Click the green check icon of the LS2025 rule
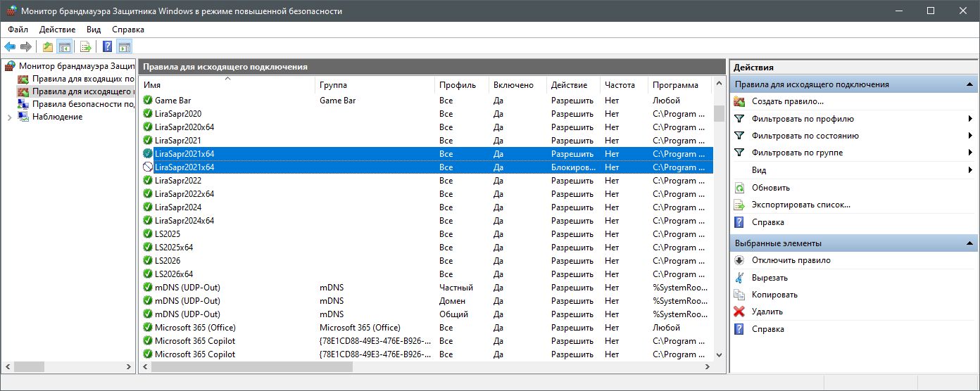980x391 pixels. pyautogui.click(x=148, y=234)
